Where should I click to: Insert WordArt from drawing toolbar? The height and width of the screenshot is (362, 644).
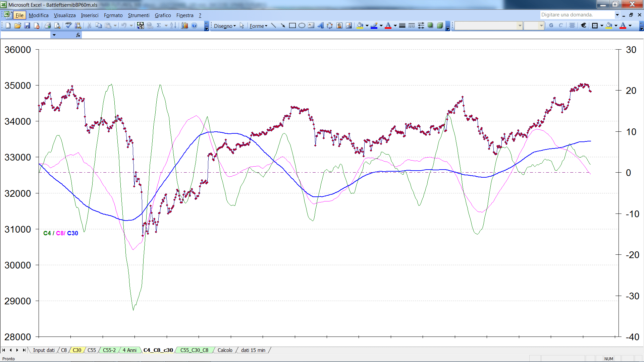(320, 25)
